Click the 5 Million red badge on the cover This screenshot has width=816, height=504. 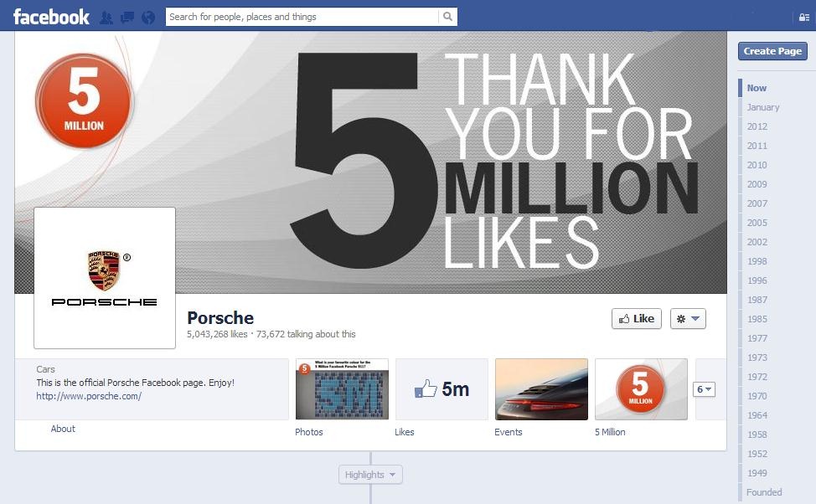[x=85, y=101]
